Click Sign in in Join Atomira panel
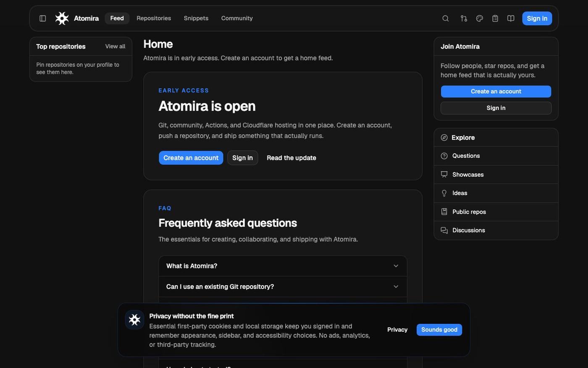 496,108
